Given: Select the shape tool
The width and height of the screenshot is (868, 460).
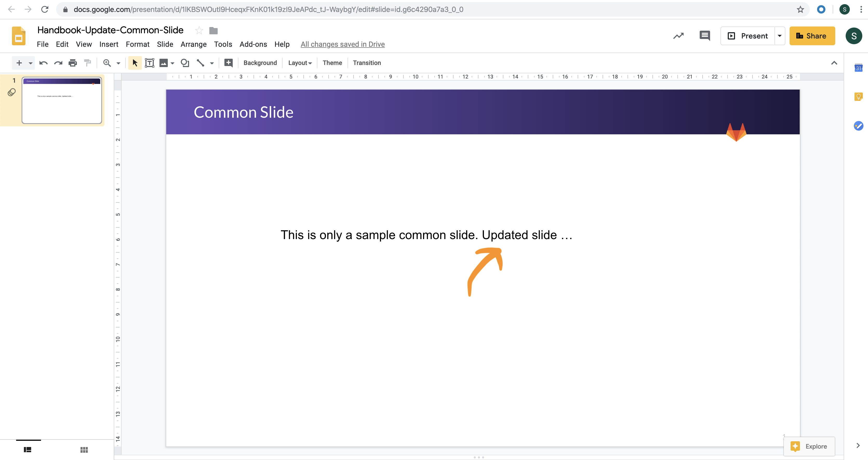Looking at the screenshot, I should (185, 63).
